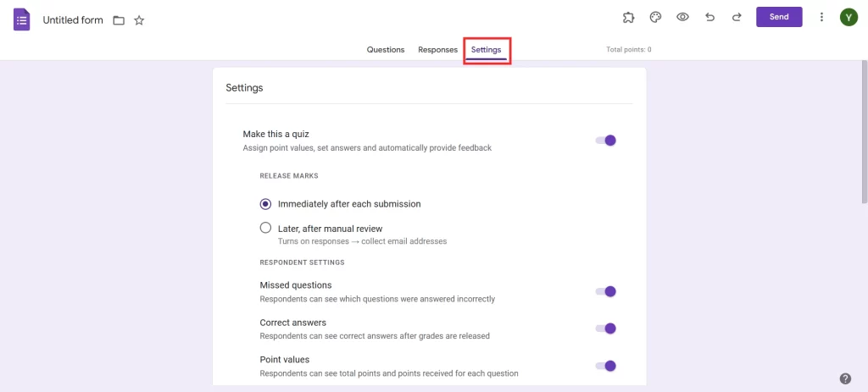
Task: Click the Untitled form title field
Action: click(x=73, y=20)
